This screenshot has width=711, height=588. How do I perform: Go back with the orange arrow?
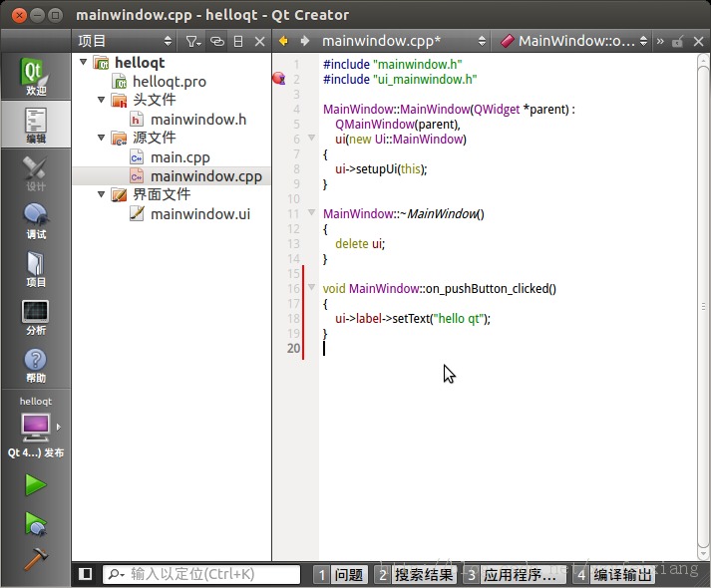tap(283, 41)
